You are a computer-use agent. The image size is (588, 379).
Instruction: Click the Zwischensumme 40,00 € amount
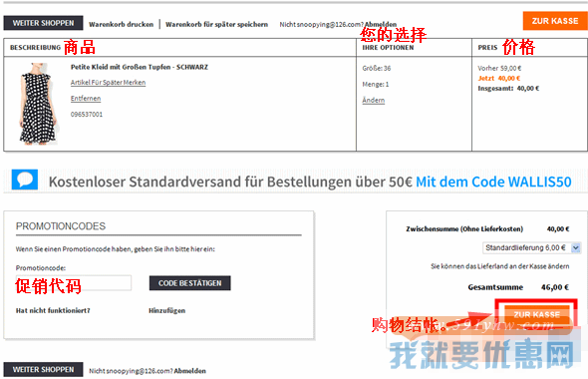coord(558,229)
